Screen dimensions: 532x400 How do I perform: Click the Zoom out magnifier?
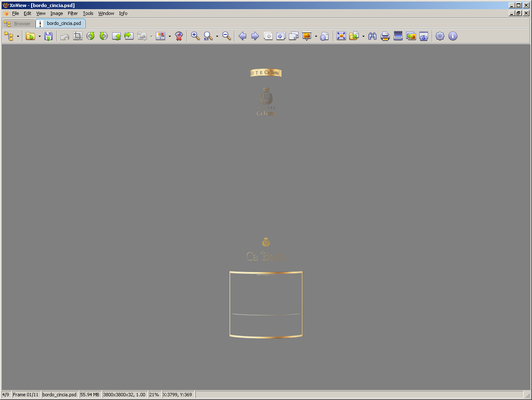point(227,36)
